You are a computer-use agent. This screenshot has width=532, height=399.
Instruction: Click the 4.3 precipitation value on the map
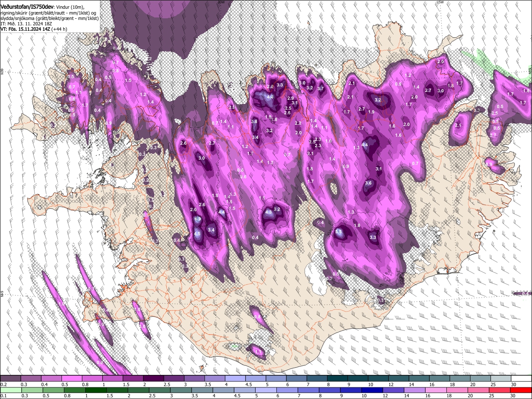point(268,212)
